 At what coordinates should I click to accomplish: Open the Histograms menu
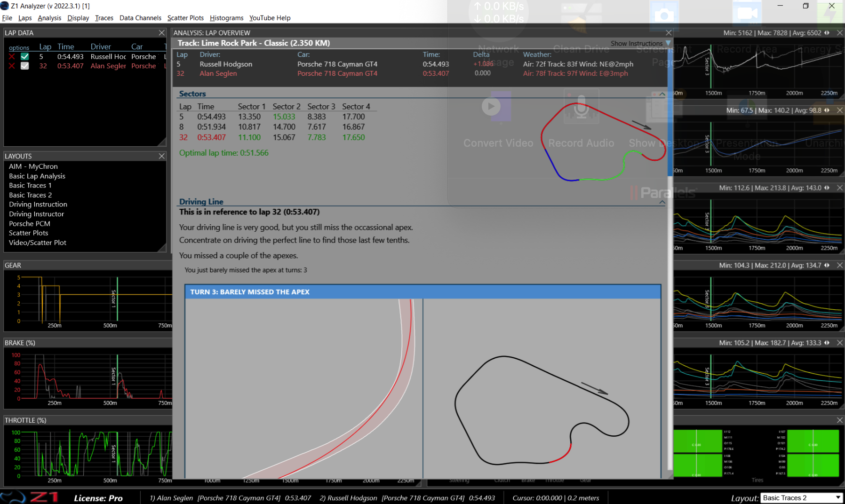coord(226,18)
